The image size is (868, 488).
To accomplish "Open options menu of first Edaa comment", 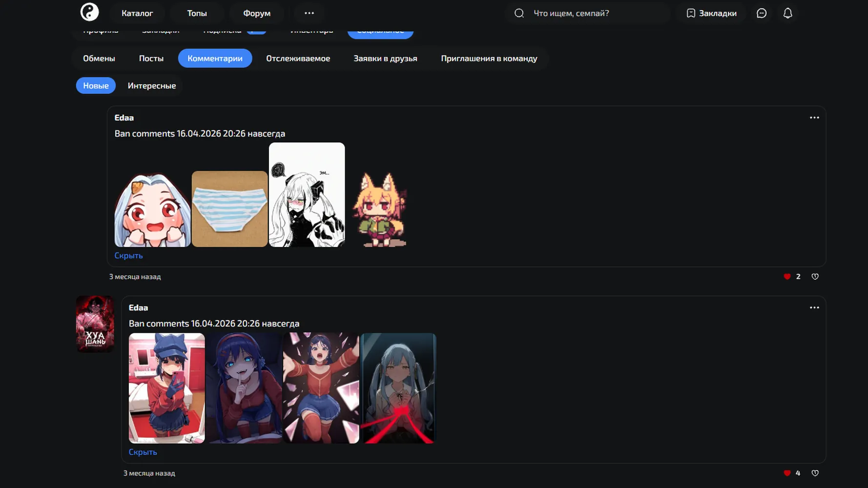I will (x=814, y=118).
